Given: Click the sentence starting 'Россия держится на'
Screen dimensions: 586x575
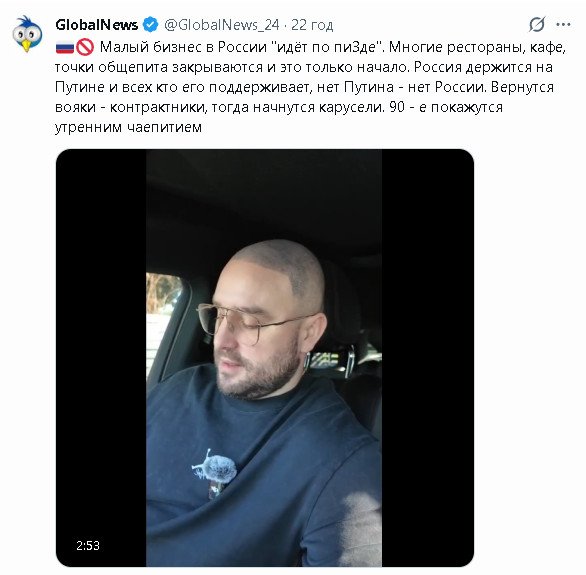Looking at the screenshot, I should point(483,67).
